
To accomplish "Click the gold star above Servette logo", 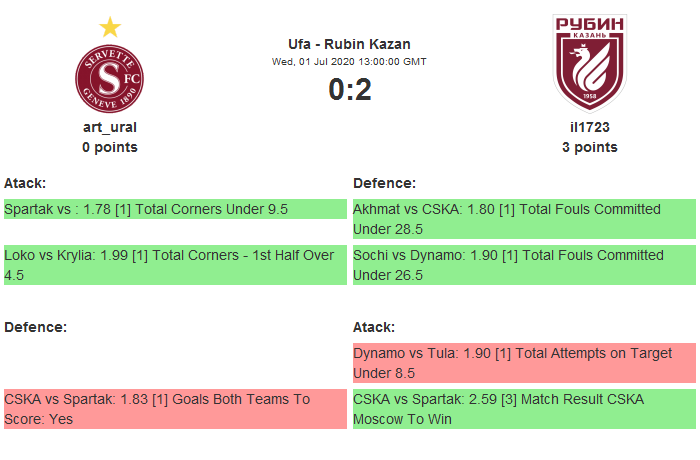I will [110, 27].
